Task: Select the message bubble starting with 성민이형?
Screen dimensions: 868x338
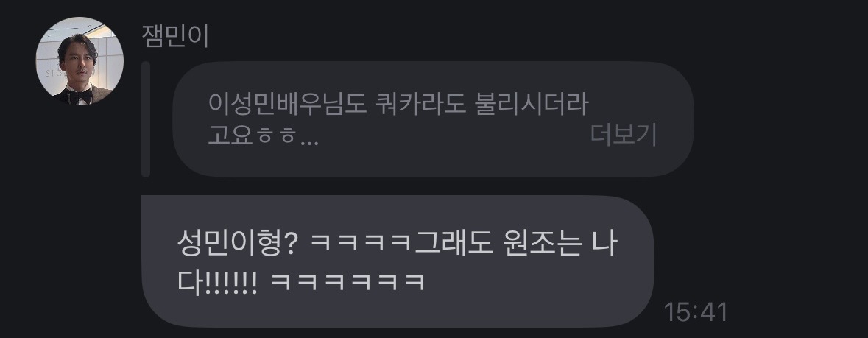Action: 398,261
